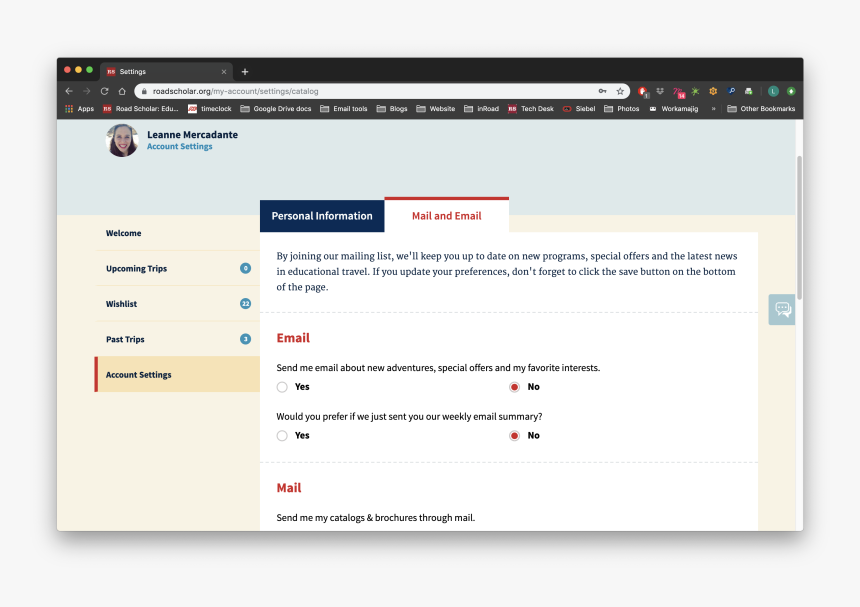Open the Other Bookmarks folder

click(761, 109)
